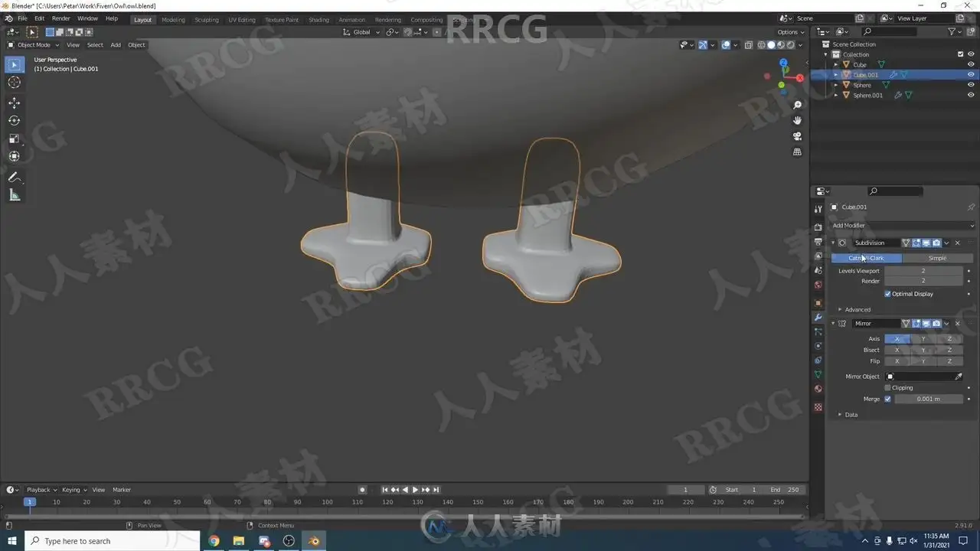Viewport: 980px width, 551px height.
Task: Switch to the Sculpting workspace tab
Action: [x=206, y=20]
